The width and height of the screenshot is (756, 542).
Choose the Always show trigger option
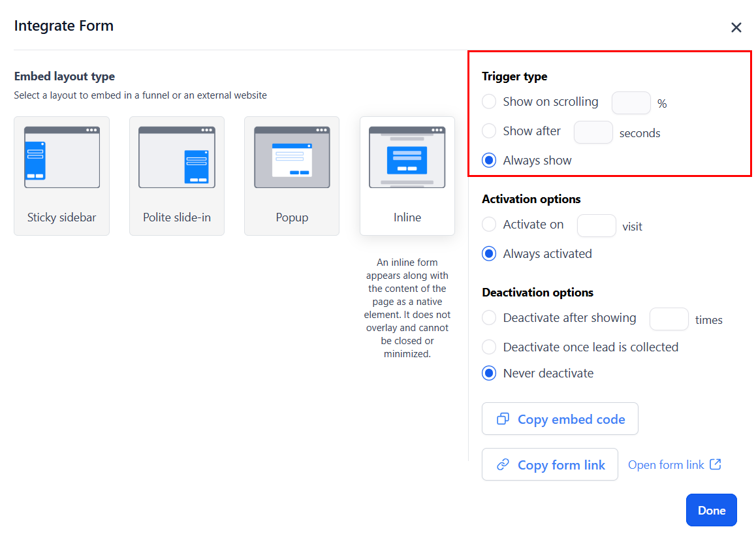click(x=489, y=160)
